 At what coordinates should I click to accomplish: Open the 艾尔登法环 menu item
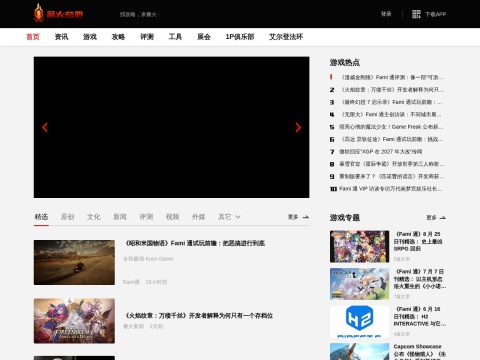click(x=286, y=37)
